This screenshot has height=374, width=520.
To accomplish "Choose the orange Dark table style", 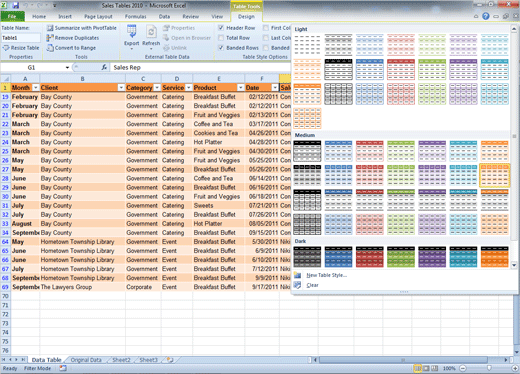I will pos(495,257).
